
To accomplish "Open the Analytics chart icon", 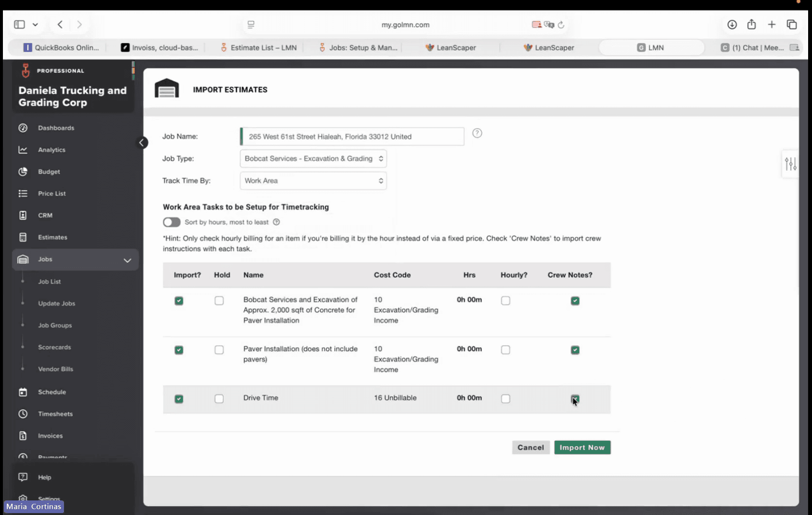I will [23, 150].
